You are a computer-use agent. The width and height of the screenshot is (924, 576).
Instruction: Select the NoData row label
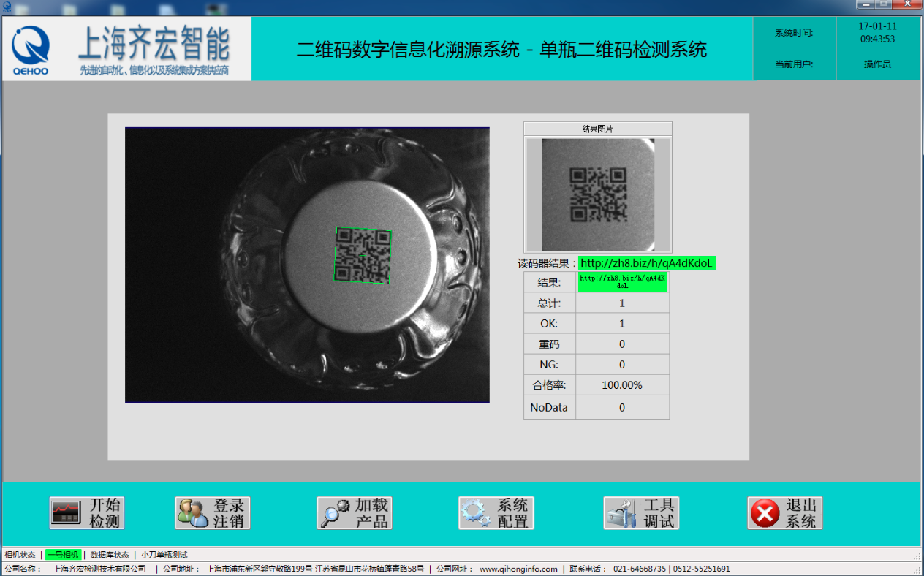(550, 407)
